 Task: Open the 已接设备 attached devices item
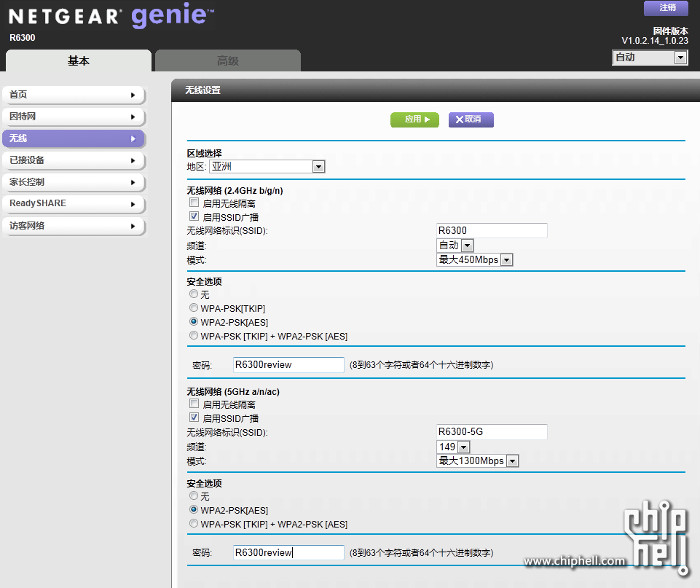tap(74, 160)
